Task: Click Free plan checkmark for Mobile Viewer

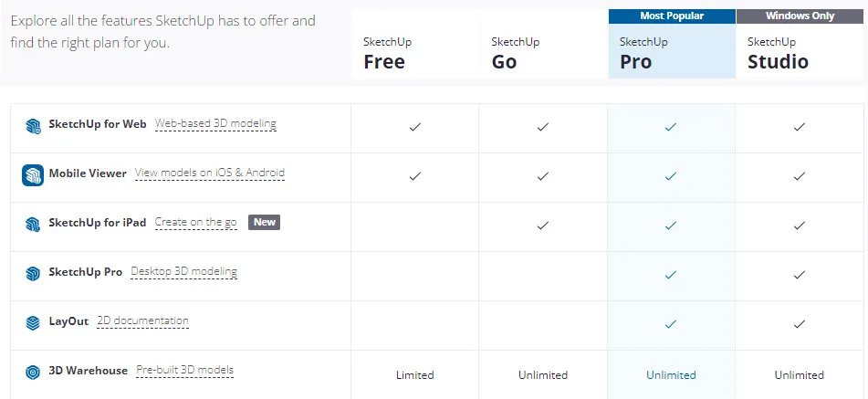Action: 415,176
